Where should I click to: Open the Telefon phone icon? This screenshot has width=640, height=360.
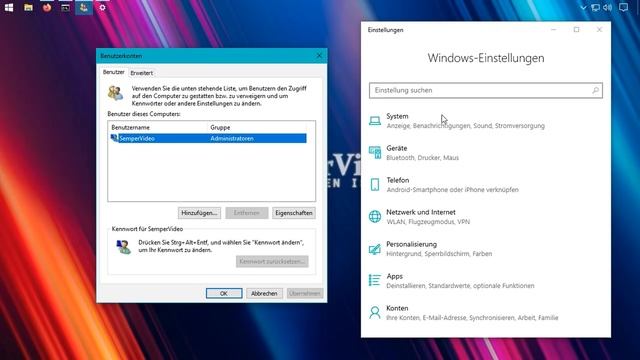tap(375, 184)
